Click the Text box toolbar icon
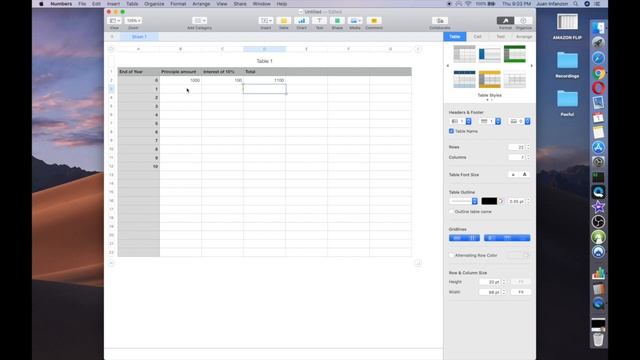Screen dimensions: 640x360 click(319, 21)
